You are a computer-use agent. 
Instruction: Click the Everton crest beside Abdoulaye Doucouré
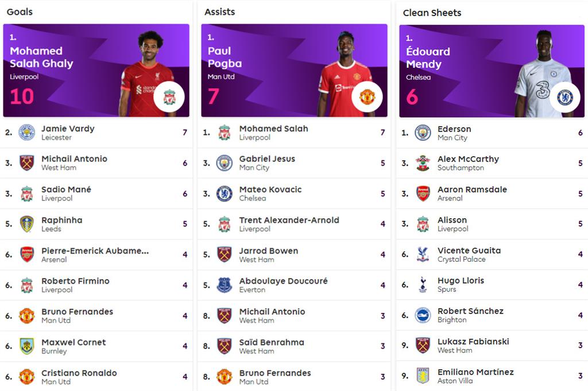(x=225, y=285)
